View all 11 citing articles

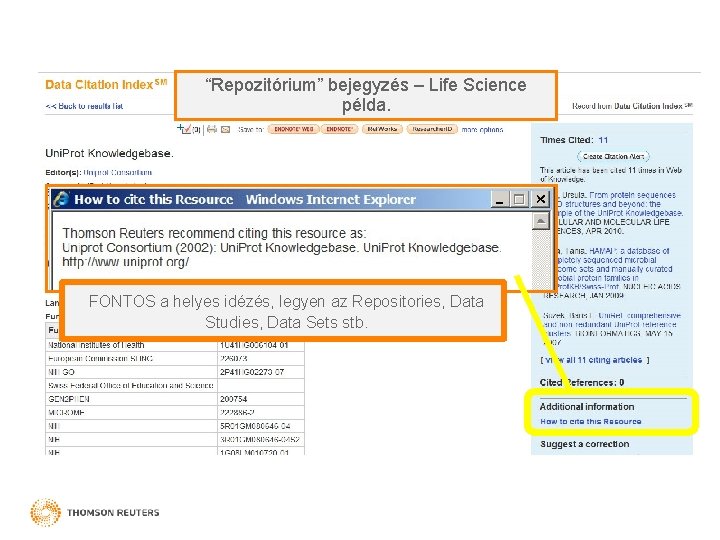[595, 360]
